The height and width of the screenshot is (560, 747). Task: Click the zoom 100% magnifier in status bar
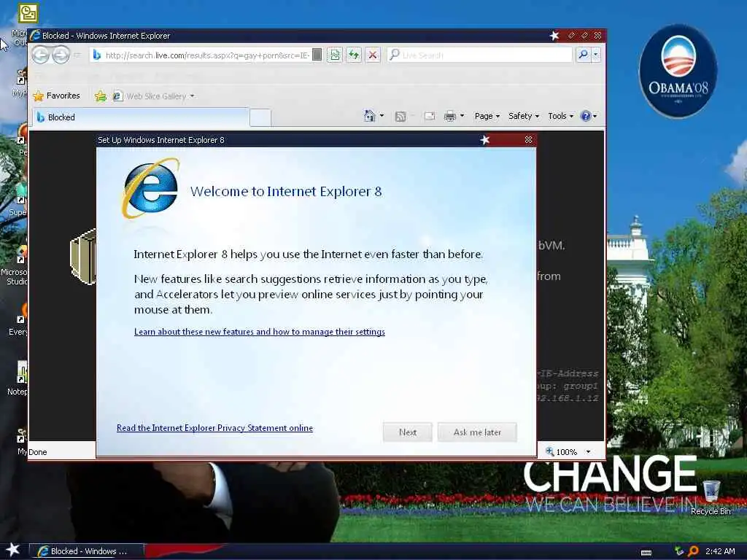pos(549,451)
